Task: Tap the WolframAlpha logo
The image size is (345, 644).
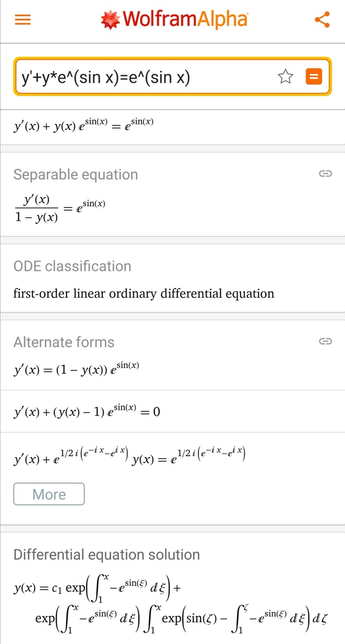Action: point(174,20)
